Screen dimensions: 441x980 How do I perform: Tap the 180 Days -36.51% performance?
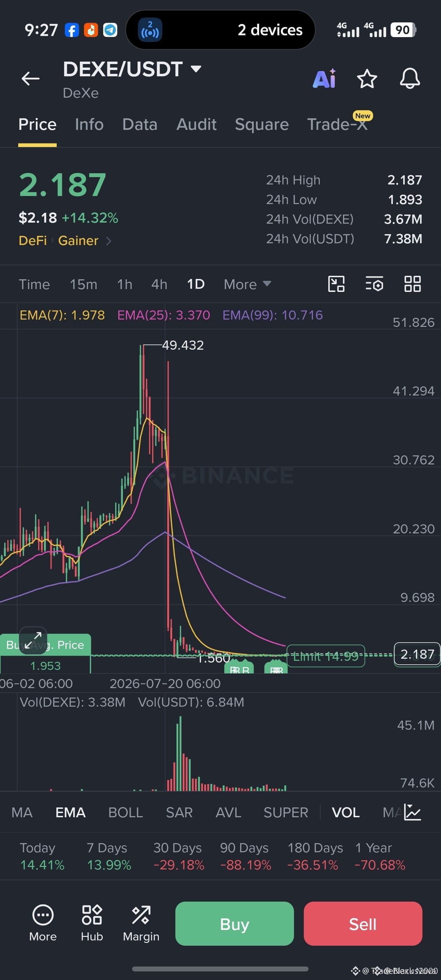(315, 856)
